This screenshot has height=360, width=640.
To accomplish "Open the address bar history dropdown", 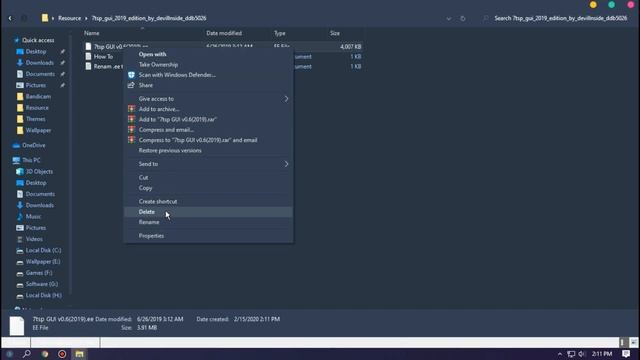I will 449,18.
